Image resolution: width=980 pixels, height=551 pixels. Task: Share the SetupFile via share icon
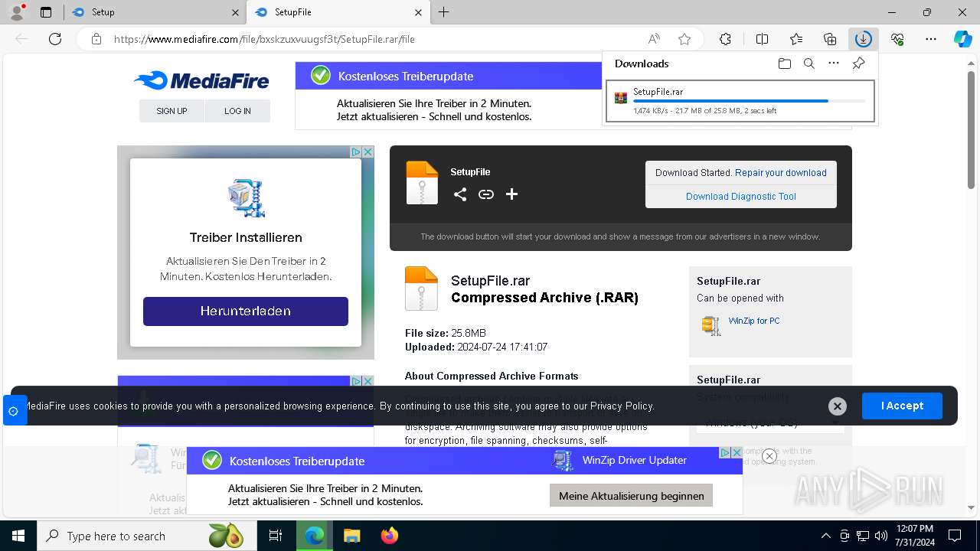pos(460,194)
